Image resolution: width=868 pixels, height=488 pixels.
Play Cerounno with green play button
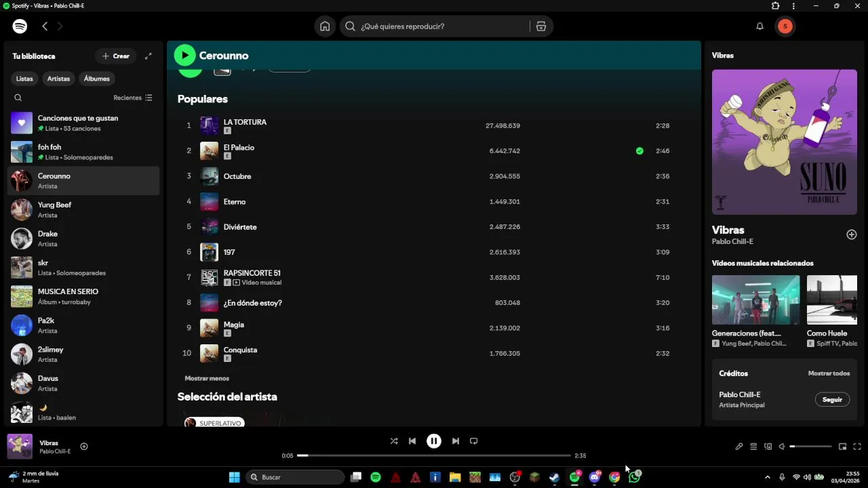coord(184,56)
